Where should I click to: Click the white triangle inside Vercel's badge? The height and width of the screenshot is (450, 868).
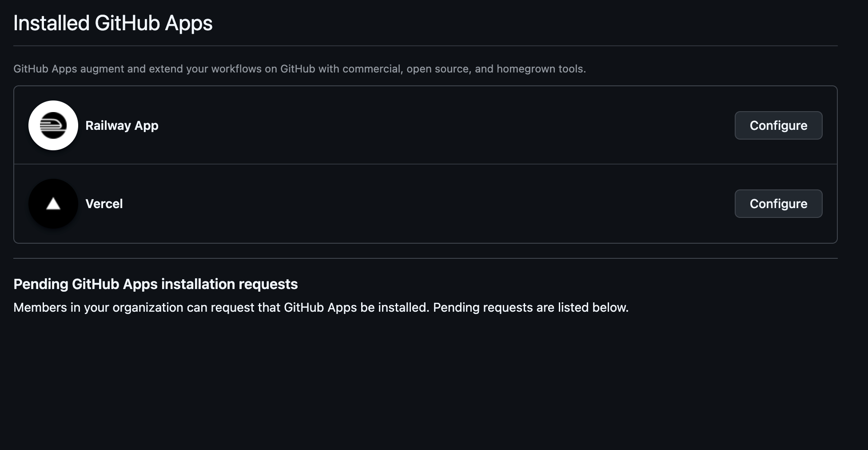coord(53,204)
